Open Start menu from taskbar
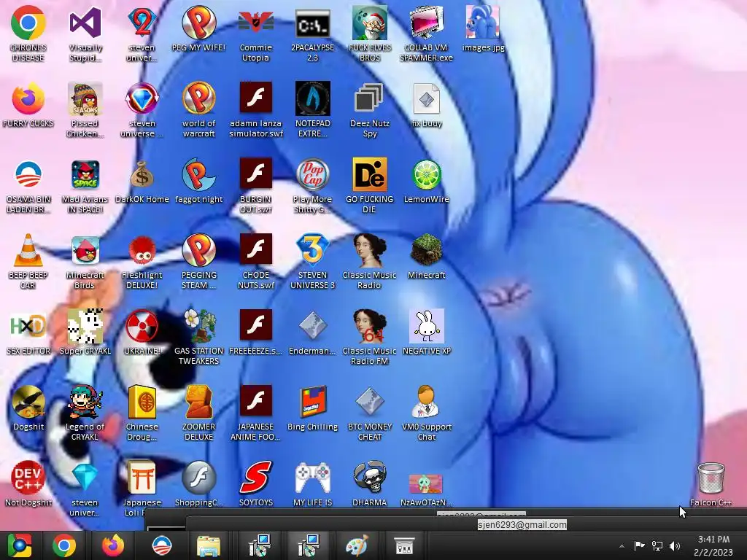 (20, 545)
